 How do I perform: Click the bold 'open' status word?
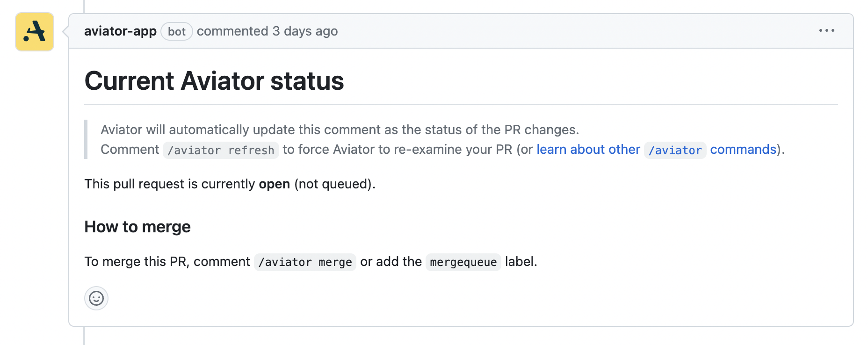pyautogui.click(x=275, y=184)
